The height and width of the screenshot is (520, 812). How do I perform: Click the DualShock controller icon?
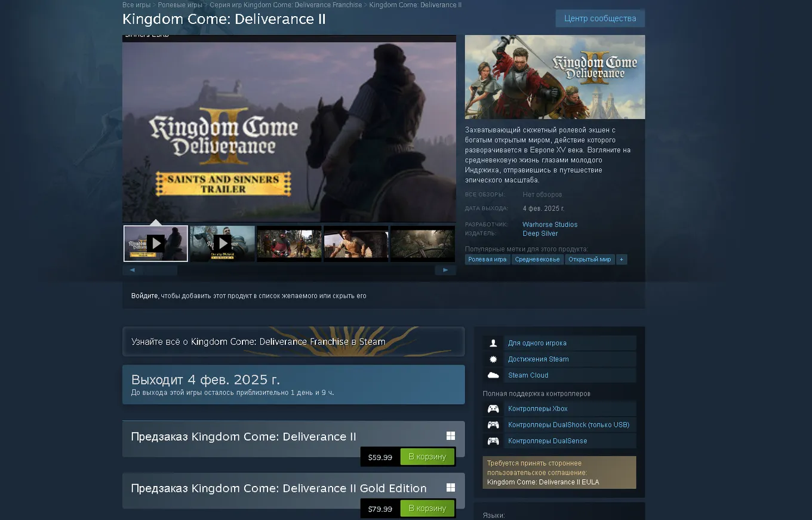(493, 425)
